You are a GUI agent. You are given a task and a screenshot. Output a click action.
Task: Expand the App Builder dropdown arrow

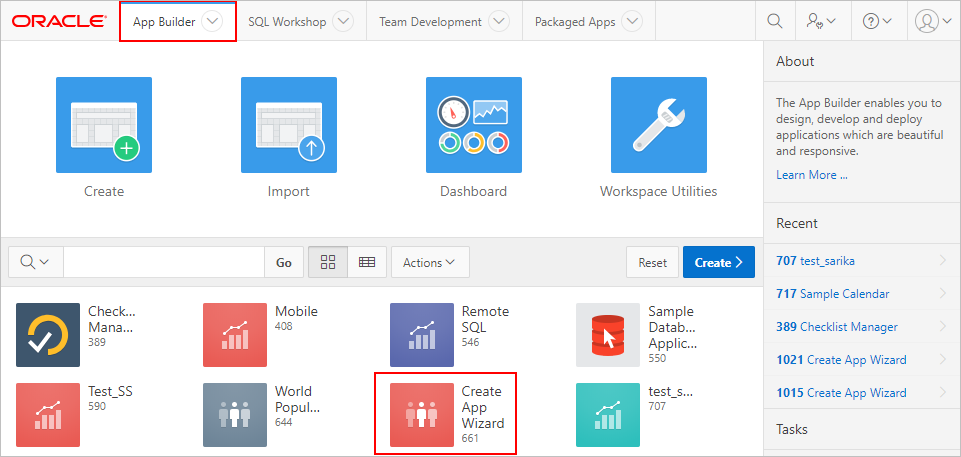click(212, 21)
